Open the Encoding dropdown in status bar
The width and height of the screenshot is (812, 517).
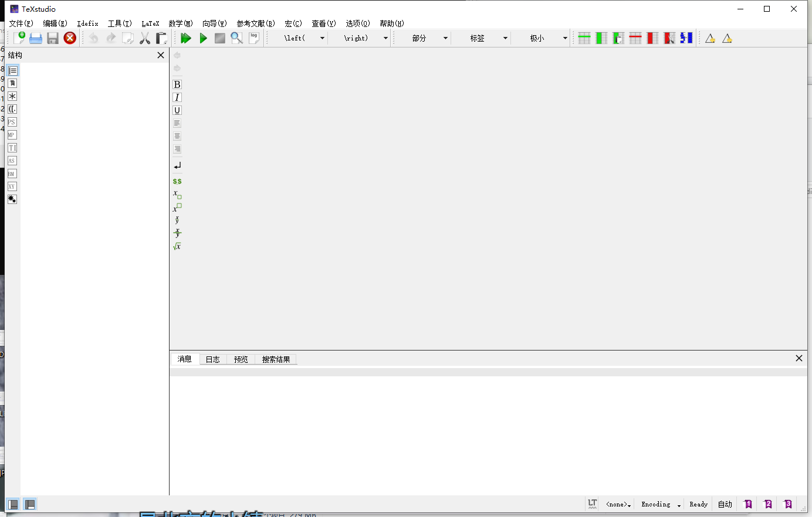pos(661,504)
